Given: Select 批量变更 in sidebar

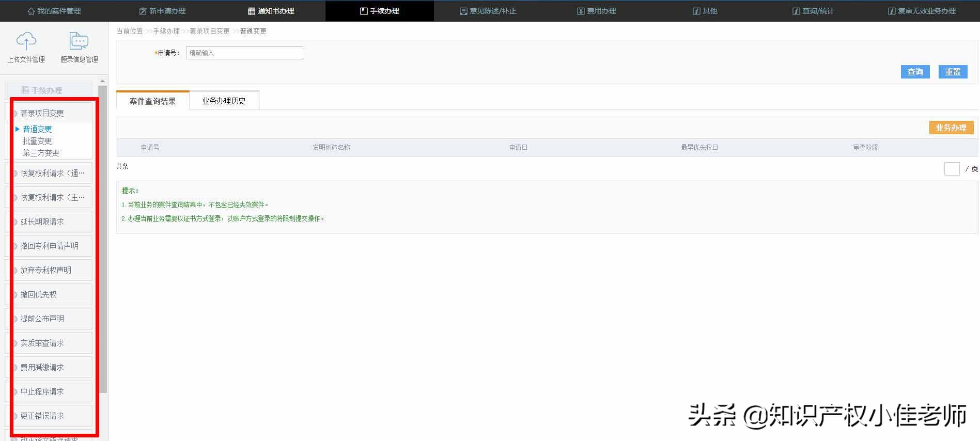Looking at the screenshot, I should pos(37,141).
